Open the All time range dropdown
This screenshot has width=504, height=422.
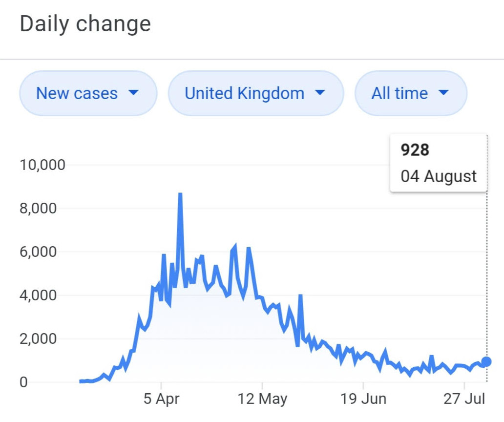tap(410, 93)
